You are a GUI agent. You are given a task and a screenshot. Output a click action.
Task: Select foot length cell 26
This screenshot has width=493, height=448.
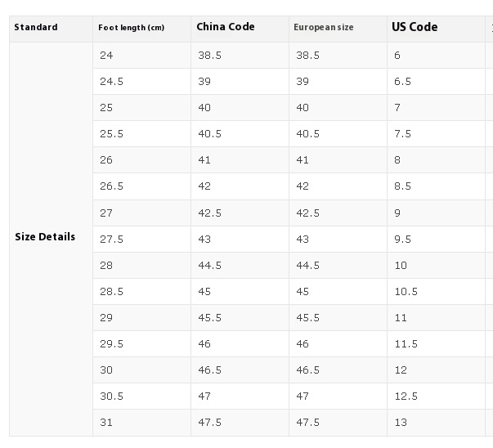tap(106, 160)
